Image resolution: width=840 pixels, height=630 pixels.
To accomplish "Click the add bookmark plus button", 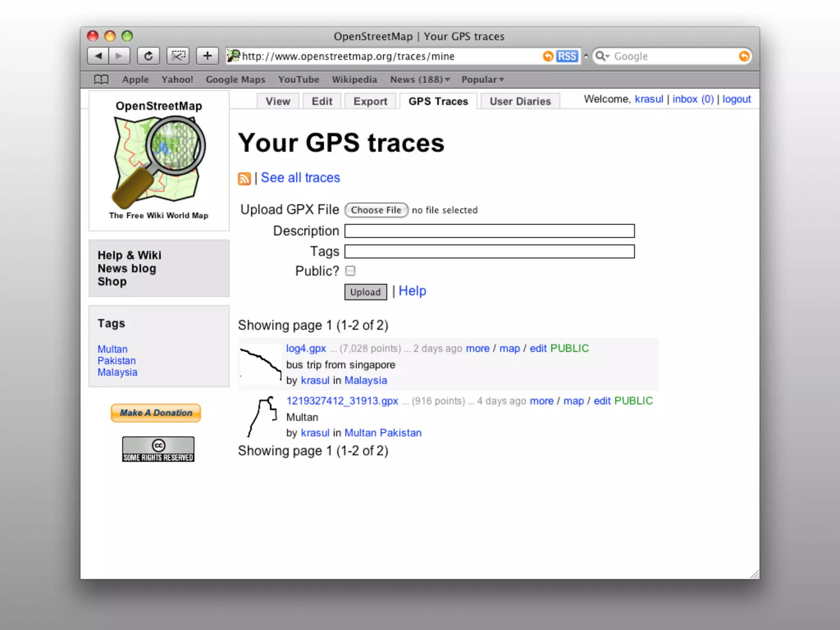I will click(207, 56).
